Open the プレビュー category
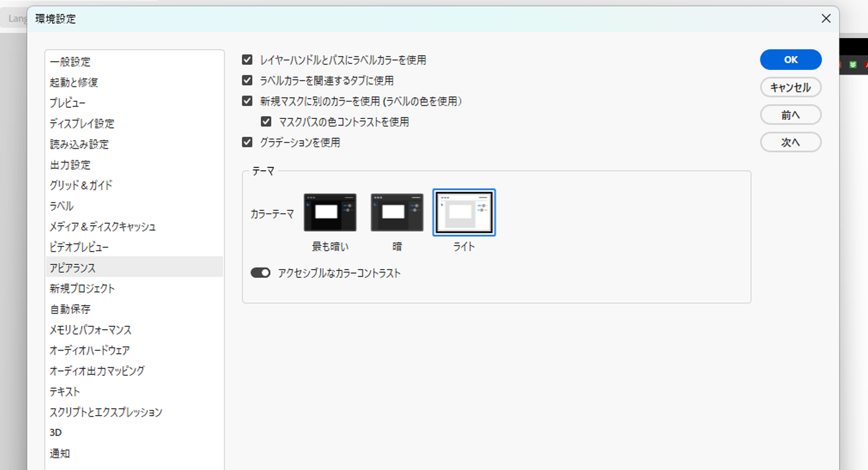Image resolution: width=868 pixels, height=470 pixels. (134, 103)
